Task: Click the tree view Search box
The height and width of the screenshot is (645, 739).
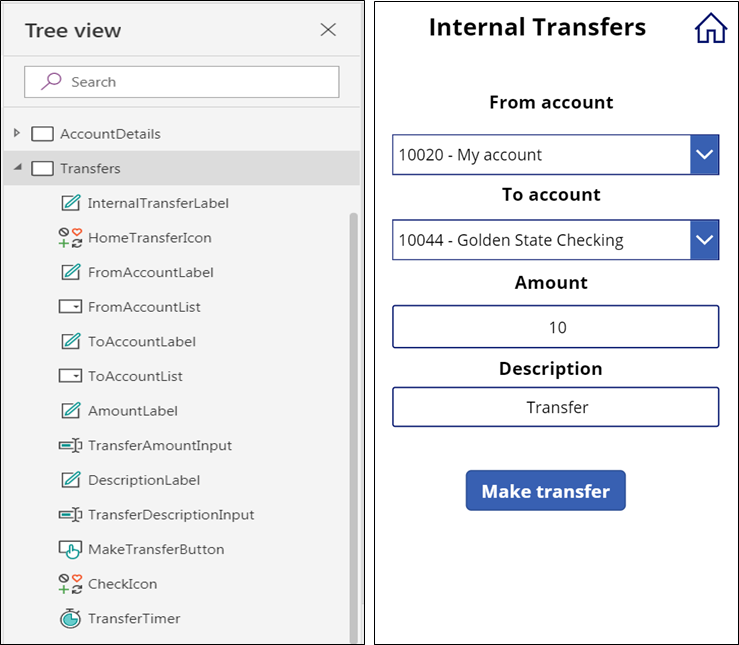Action: 181,82
